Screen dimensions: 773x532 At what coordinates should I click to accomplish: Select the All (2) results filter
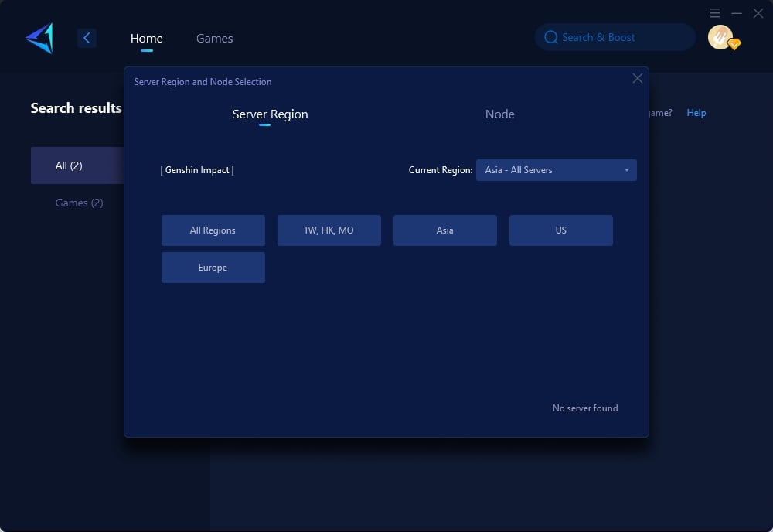click(77, 165)
